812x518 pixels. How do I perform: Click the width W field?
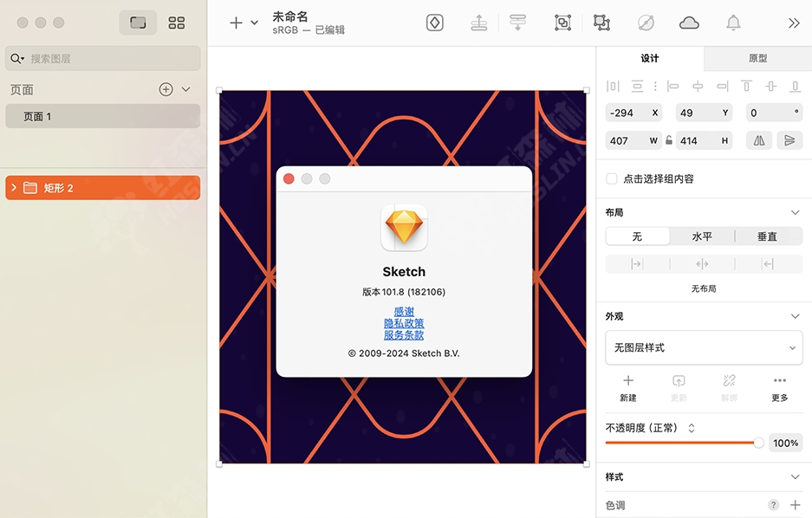[x=633, y=140]
